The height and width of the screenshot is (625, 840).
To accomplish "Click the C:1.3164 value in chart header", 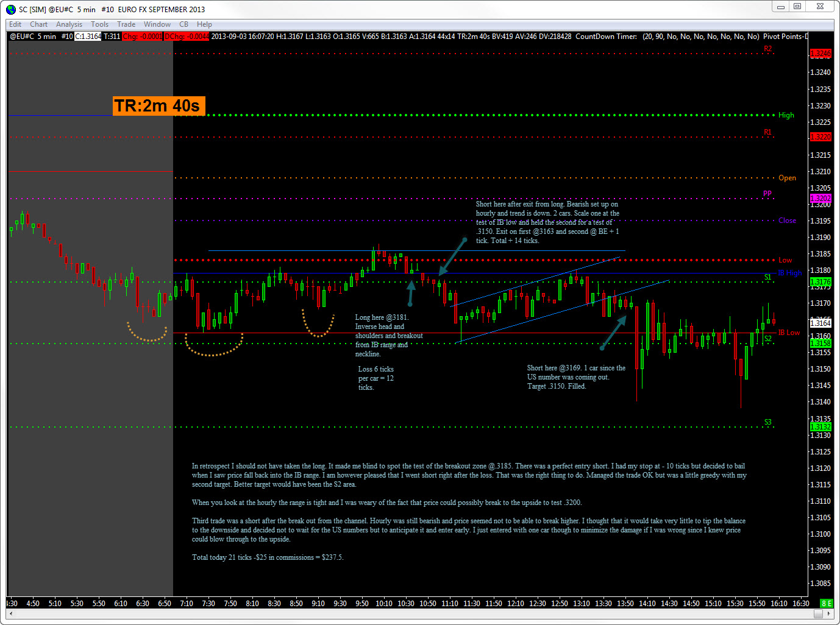I will pyautogui.click(x=88, y=37).
